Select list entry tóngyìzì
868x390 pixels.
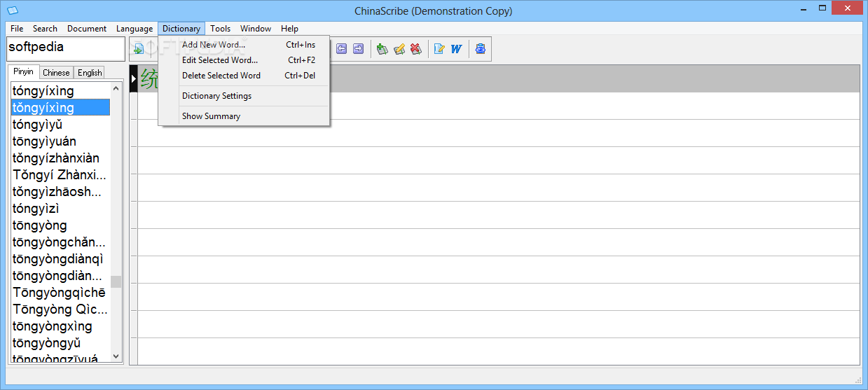click(x=60, y=209)
